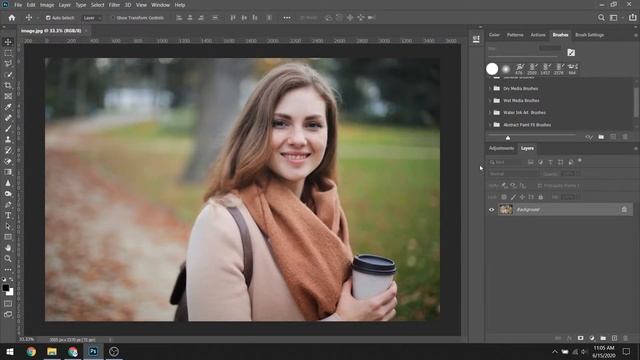
Task: Select the Rectangular Marquee tool
Action: tap(8, 53)
